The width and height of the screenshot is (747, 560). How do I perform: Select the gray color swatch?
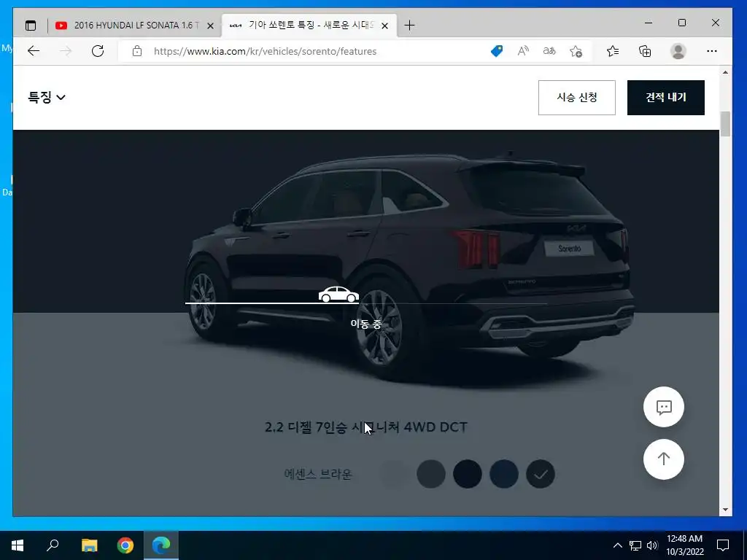pos(431,474)
